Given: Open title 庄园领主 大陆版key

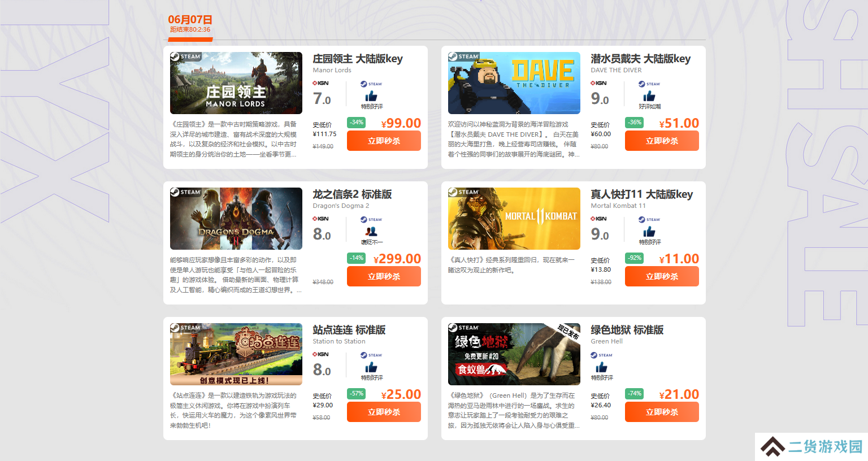Looking at the screenshot, I should click(x=358, y=59).
